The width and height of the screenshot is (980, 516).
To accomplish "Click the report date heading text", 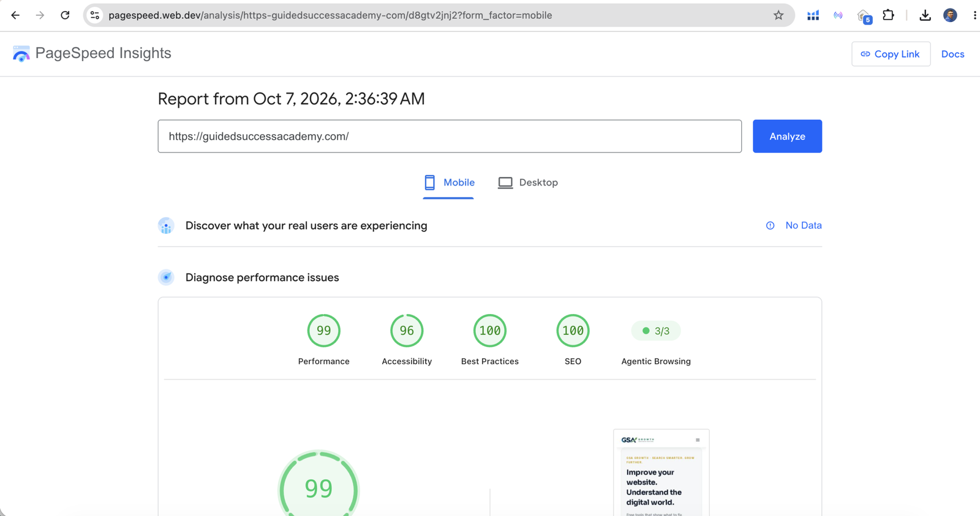I will tap(291, 99).
